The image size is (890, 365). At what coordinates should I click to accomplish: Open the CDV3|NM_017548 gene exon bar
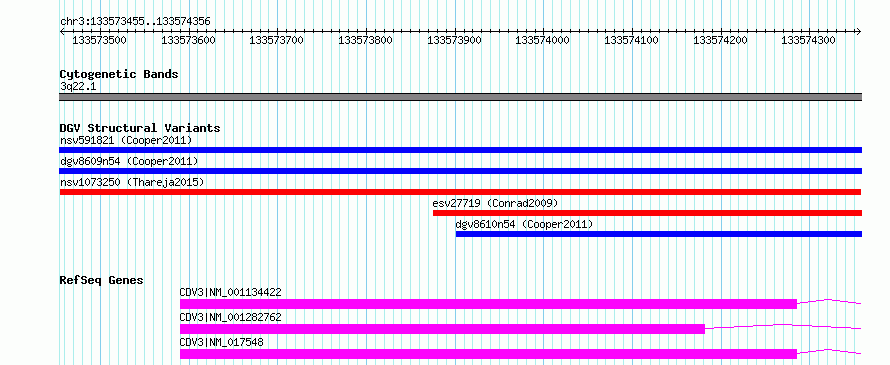(488, 354)
